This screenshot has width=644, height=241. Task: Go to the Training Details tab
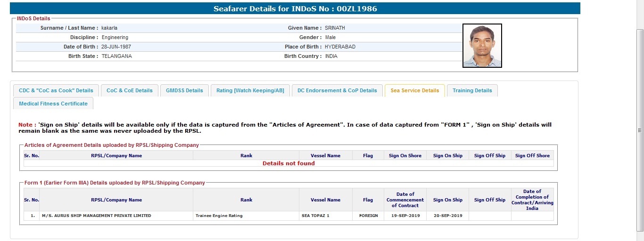click(x=472, y=90)
